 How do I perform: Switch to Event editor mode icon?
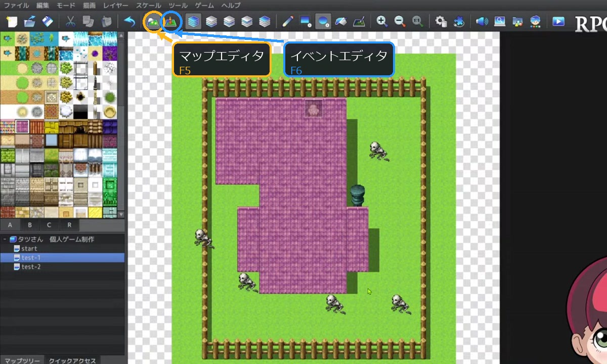point(171,22)
